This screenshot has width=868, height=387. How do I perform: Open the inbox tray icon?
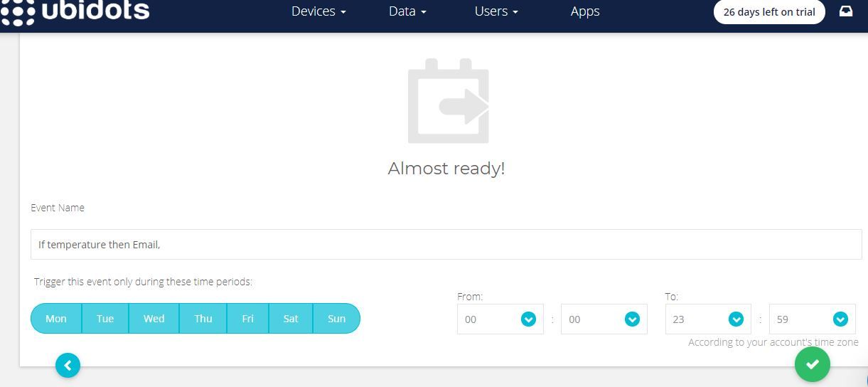846,11
